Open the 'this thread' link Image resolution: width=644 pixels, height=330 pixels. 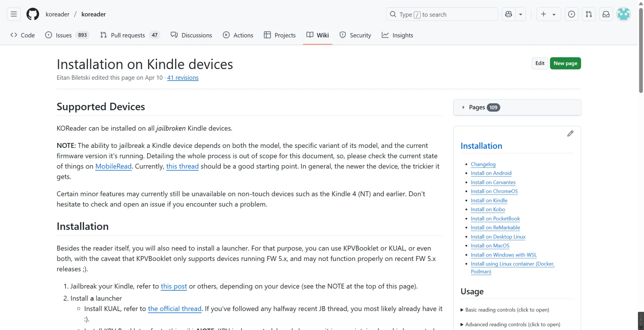pos(182,166)
